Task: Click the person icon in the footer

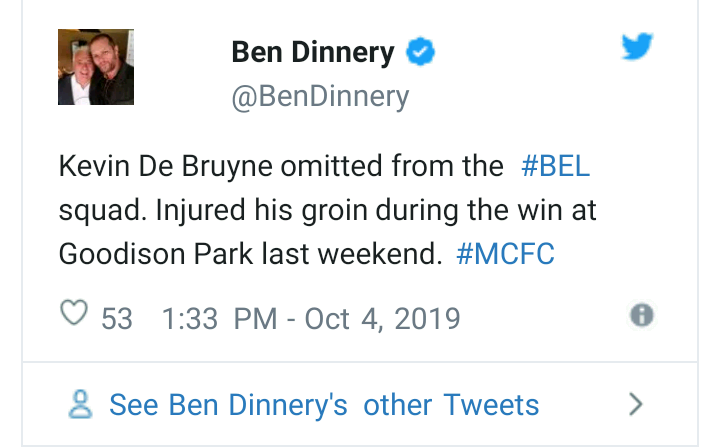Action: [x=82, y=404]
